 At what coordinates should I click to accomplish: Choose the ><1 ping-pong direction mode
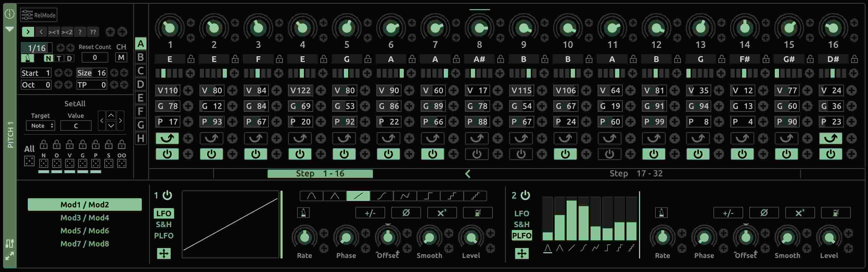coord(54,32)
